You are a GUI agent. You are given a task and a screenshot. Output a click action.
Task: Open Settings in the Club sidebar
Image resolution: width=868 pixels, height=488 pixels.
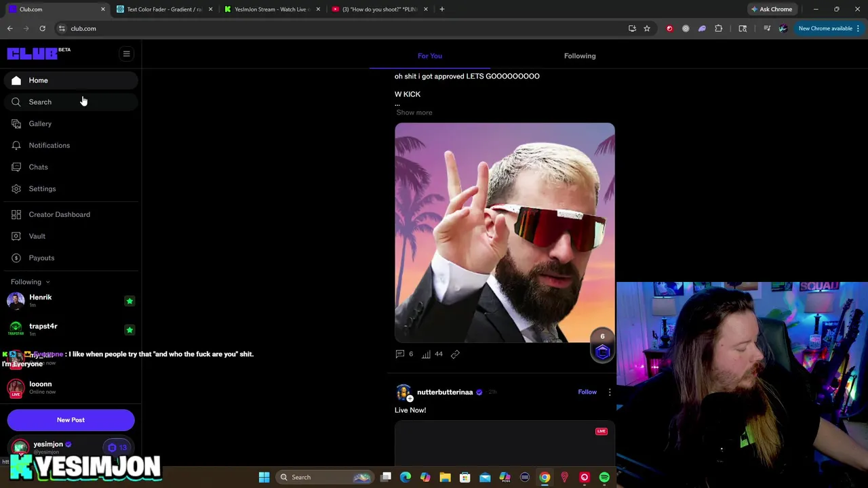[x=71, y=188]
